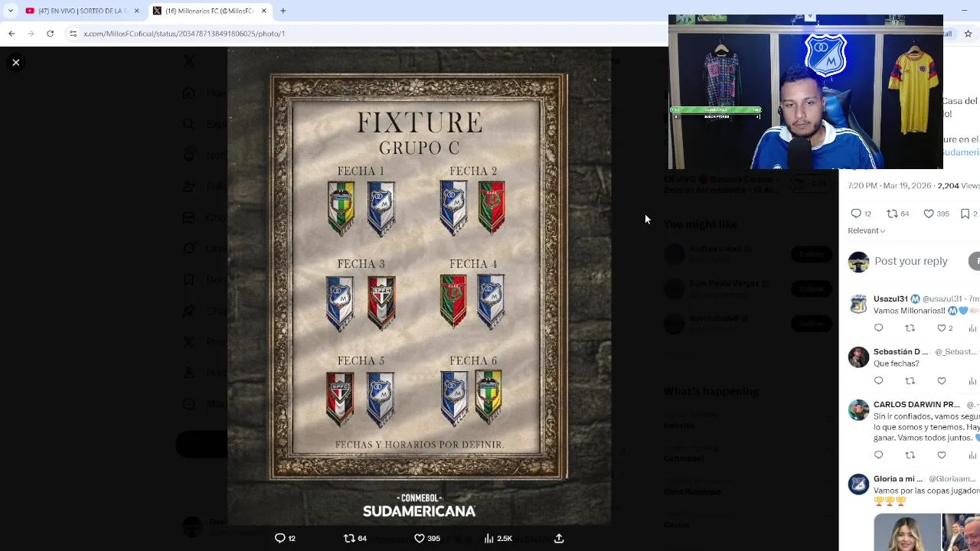Viewport: 980px width, 551px height.
Task: Like the photo with bottom heart icon
Action: tap(420, 538)
